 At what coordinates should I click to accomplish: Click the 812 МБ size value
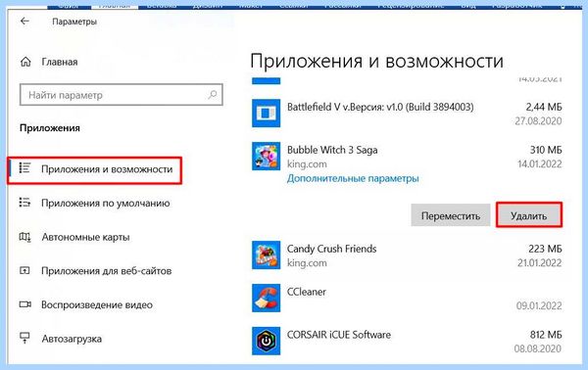546,335
